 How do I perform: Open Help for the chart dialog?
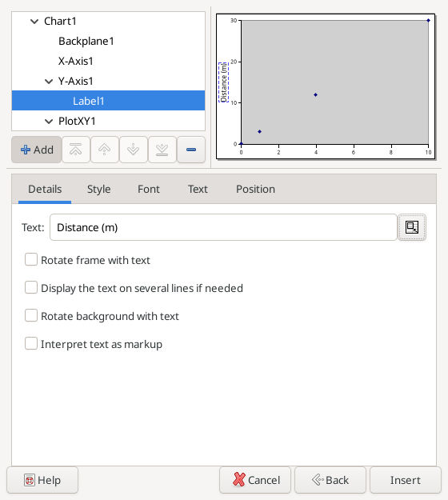42,480
